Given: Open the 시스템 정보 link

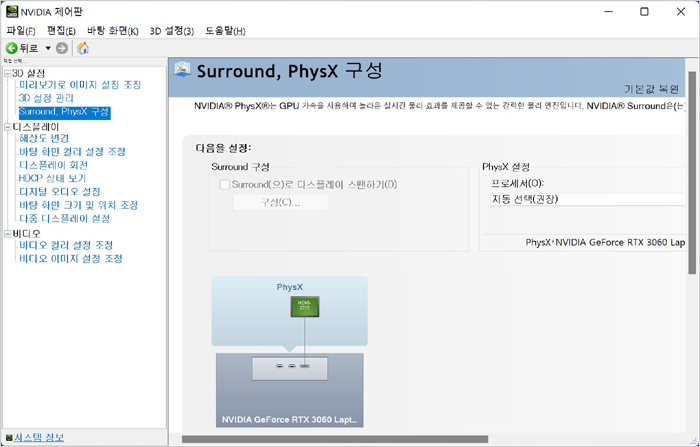Looking at the screenshot, I should (x=39, y=438).
